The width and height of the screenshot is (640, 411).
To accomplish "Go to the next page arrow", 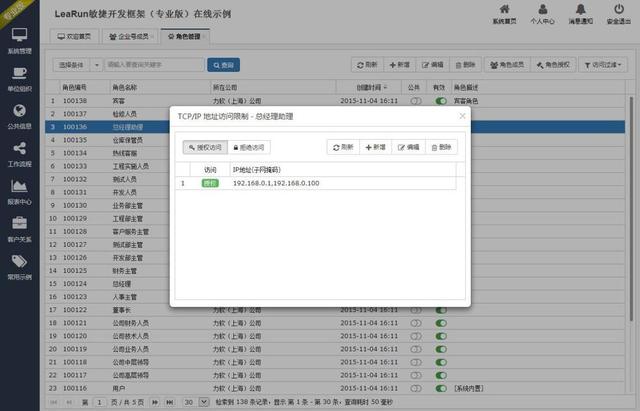I will 155,402.
